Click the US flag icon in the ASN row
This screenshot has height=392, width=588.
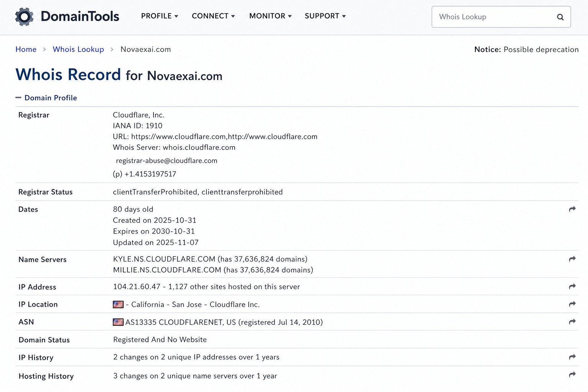point(118,322)
